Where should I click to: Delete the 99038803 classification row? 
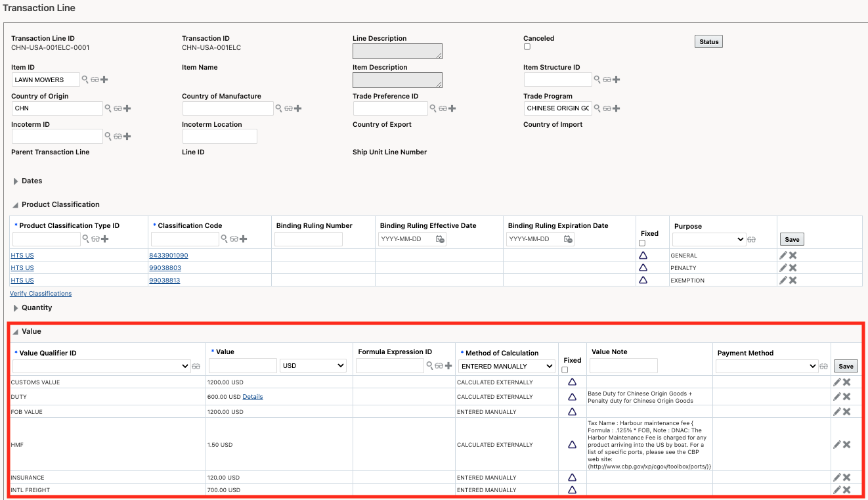pos(793,267)
